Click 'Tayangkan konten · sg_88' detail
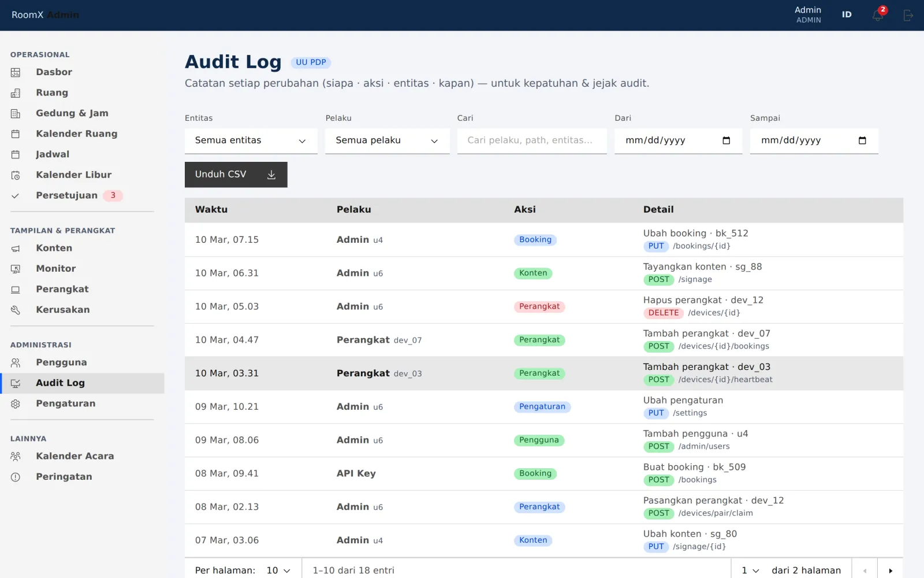The width and height of the screenshot is (924, 578). [x=703, y=267]
